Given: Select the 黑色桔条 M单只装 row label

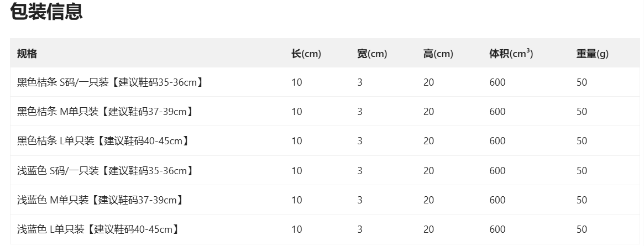Looking at the screenshot, I should pyautogui.click(x=105, y=112).
